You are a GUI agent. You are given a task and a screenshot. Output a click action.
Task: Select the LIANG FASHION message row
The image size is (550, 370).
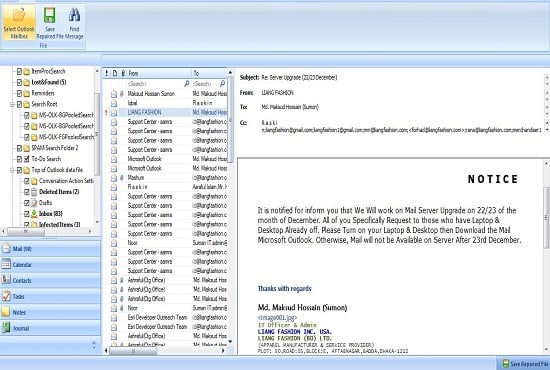click(x=166, y=112)
